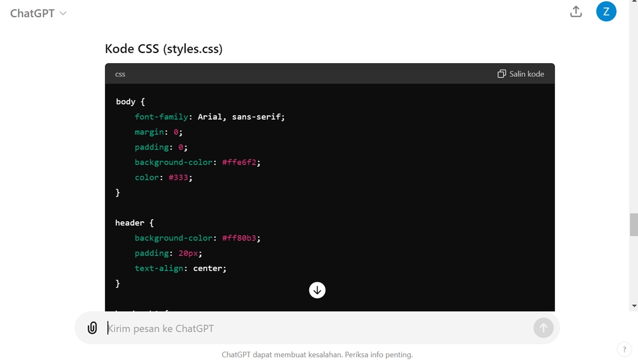Open the Z user profile avatar

coord(606,11)
